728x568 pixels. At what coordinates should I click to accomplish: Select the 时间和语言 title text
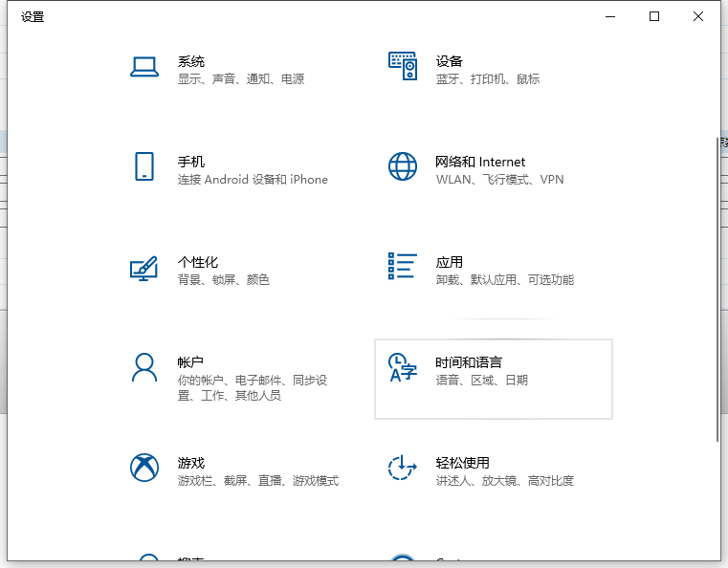[x=468, y=362]
